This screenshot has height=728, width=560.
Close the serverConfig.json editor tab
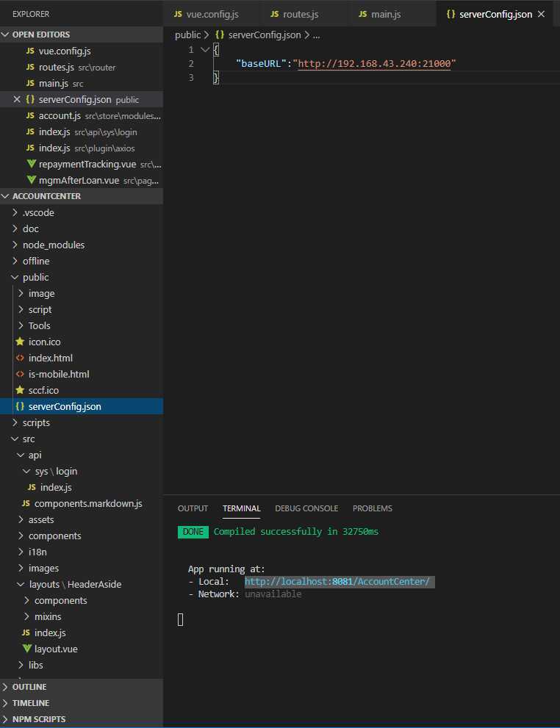coord(541,14)
